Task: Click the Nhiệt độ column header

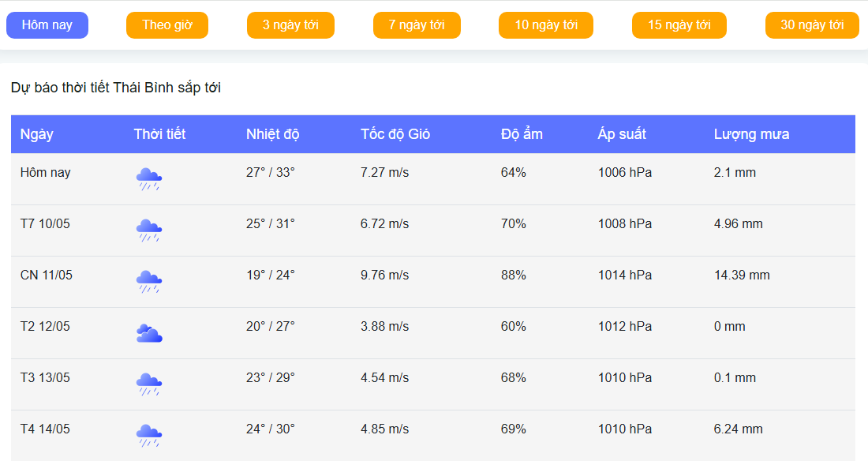Action: [x=273, y=134]
